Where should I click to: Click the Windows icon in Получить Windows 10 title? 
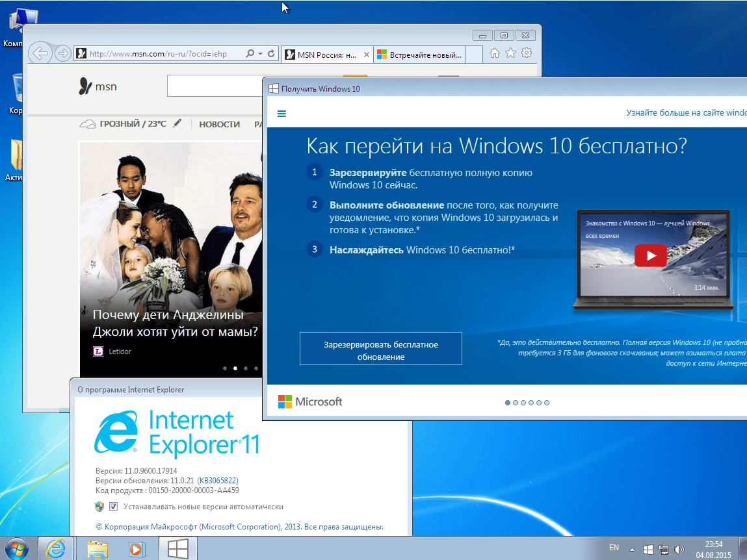[274, 88]
